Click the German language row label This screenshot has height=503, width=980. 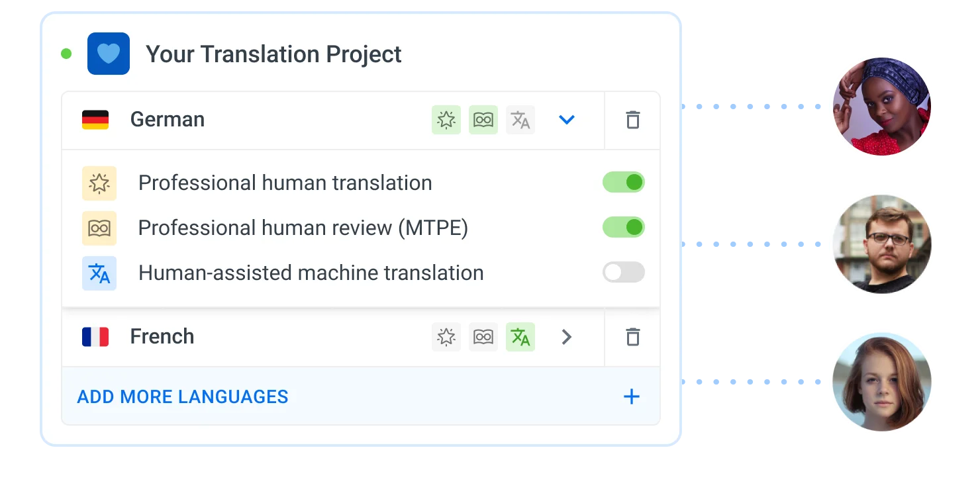coord(168,119)
